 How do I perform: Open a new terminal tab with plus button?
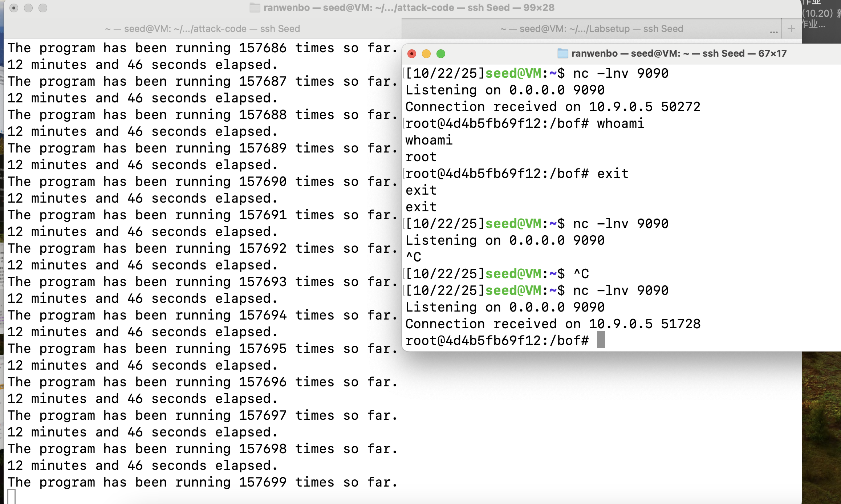[x=791, y=29]
